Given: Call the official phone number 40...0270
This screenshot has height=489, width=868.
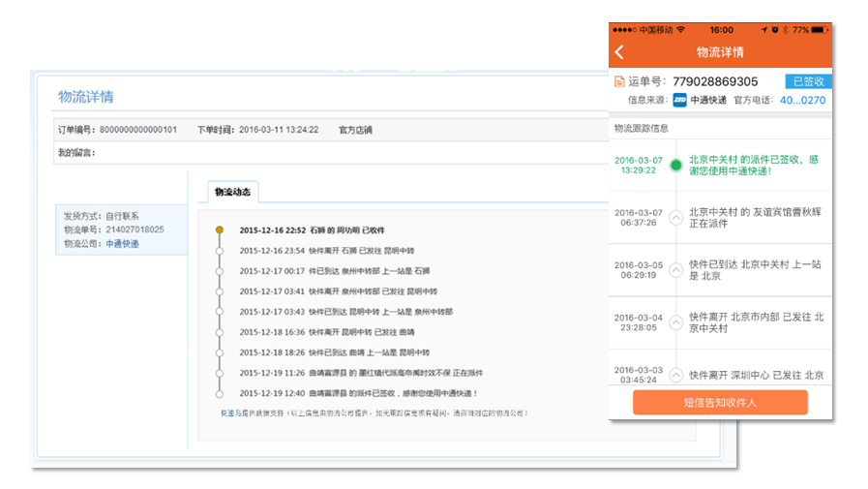Looking at the screenshot, I should pos(802,100).
